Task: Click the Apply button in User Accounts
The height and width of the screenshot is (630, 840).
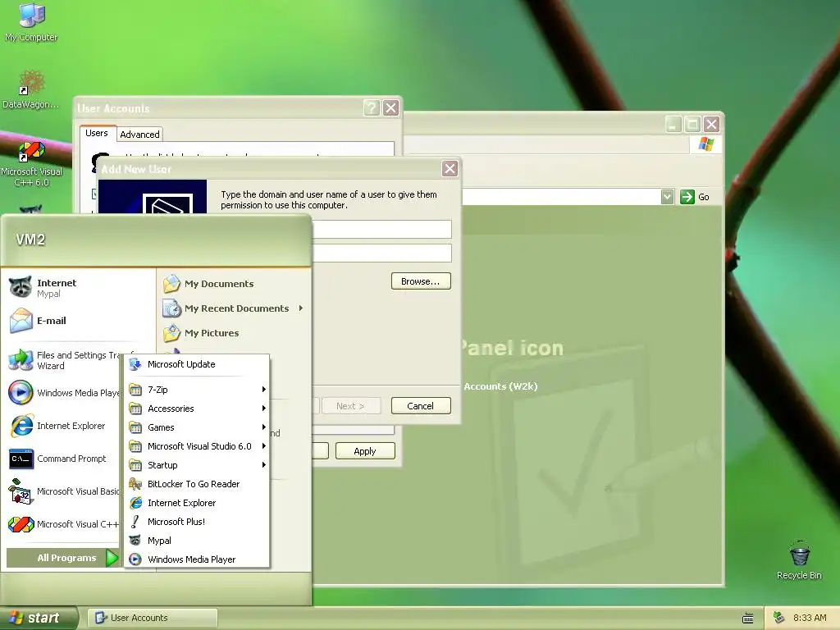Action: tap(365, 451)
